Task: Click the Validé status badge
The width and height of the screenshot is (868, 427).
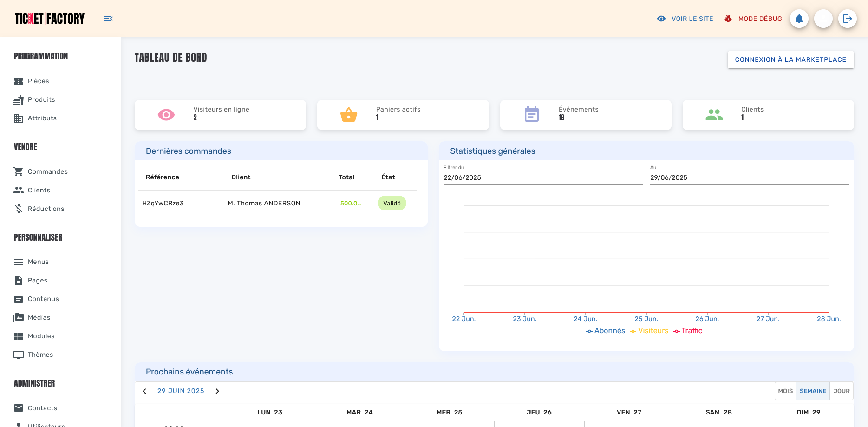Action: pos(392,203)
